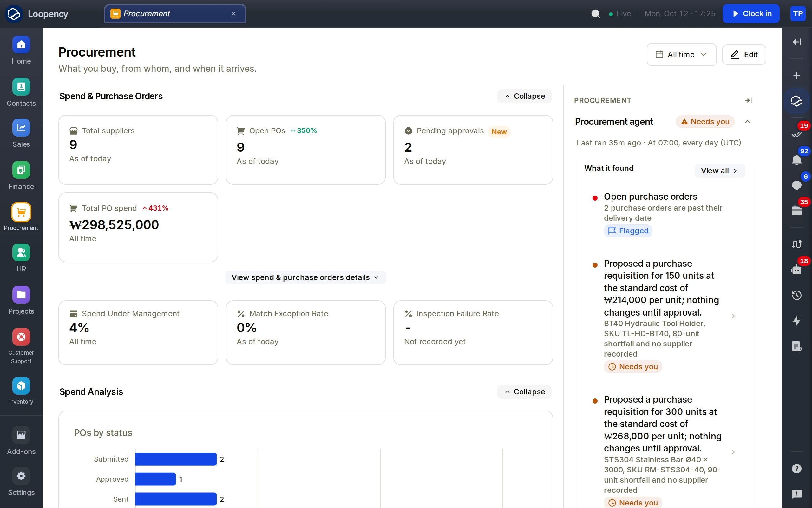Collapse the Spend & Purchase Orders section
Image resolution: width=812 pixels, height=508 pixels.
click(x=524, y=96)
